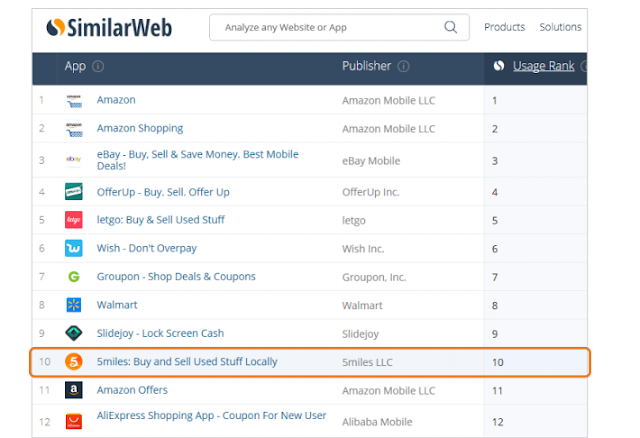640x438 pixels.
Task: Click the Amazon app icon in row 1
Action: coord(74,100)
